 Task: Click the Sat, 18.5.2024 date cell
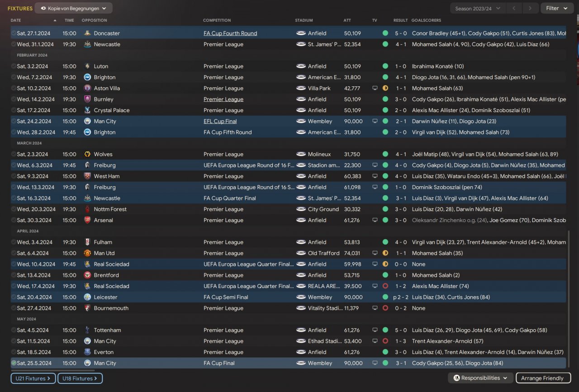pyautogui.click(x=34, y=352)
